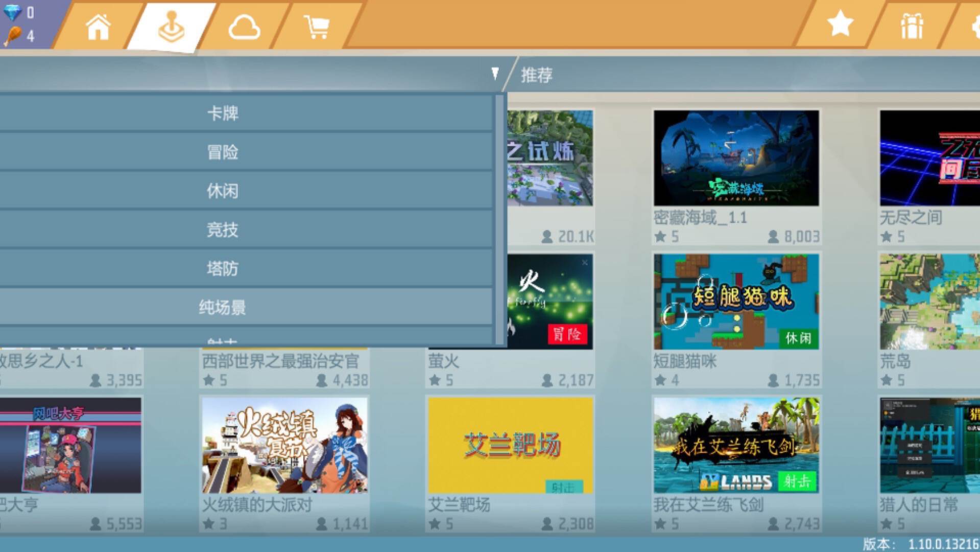Open 荒岛 game thumbnail

click(x=929, y=302)
